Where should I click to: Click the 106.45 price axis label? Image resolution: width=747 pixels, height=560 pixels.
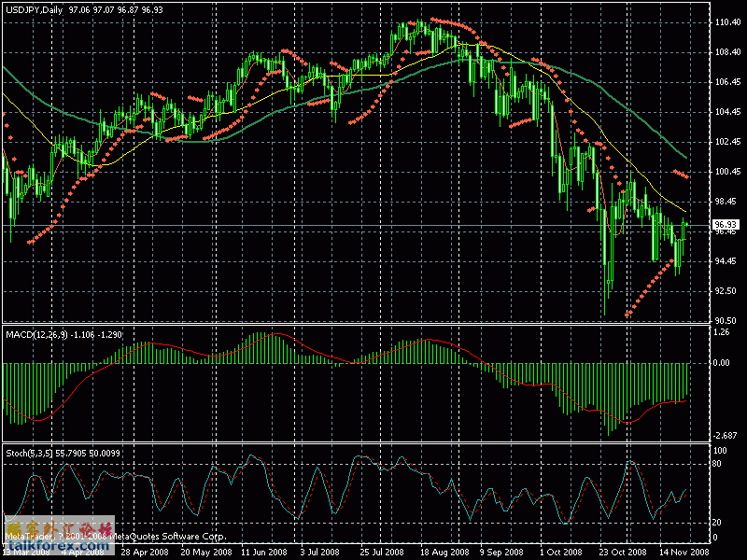[727, 82]
